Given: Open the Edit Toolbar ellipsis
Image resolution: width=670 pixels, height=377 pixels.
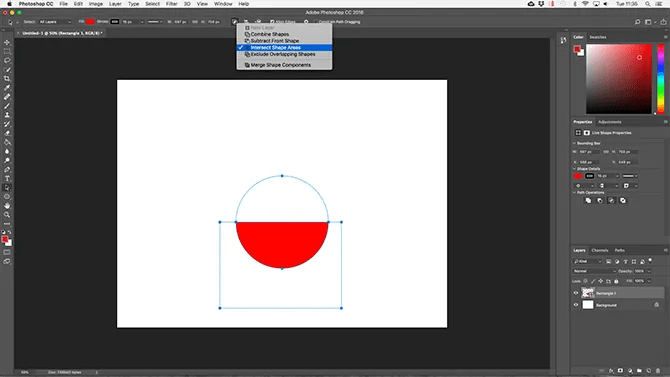Looking at the screenshot, I should 7,224.
